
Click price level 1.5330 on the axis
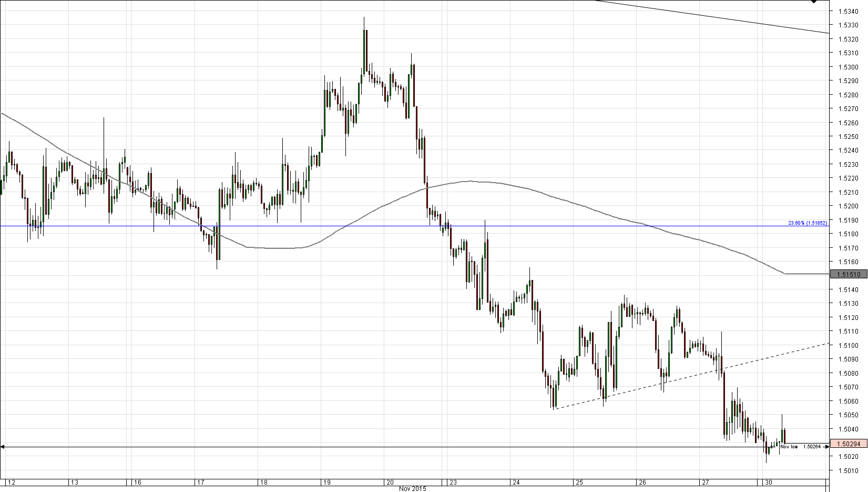coord(849,25)
